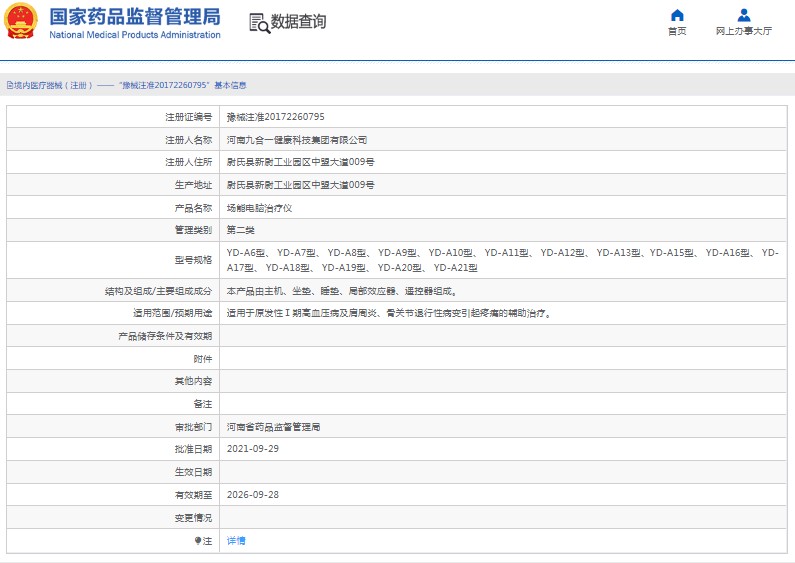Click the 注册人名称 row label
The width and height of the screenshot is (795, 563).
pos(189,140)
